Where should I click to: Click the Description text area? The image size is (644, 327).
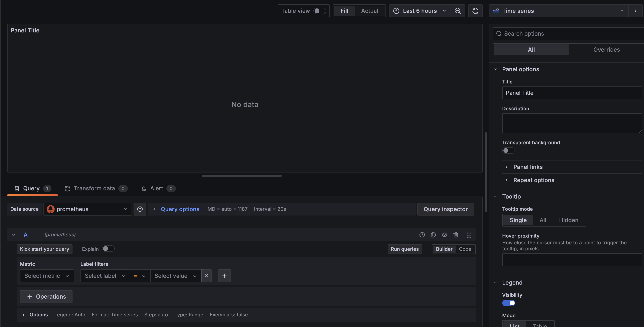tap(572, 123)
